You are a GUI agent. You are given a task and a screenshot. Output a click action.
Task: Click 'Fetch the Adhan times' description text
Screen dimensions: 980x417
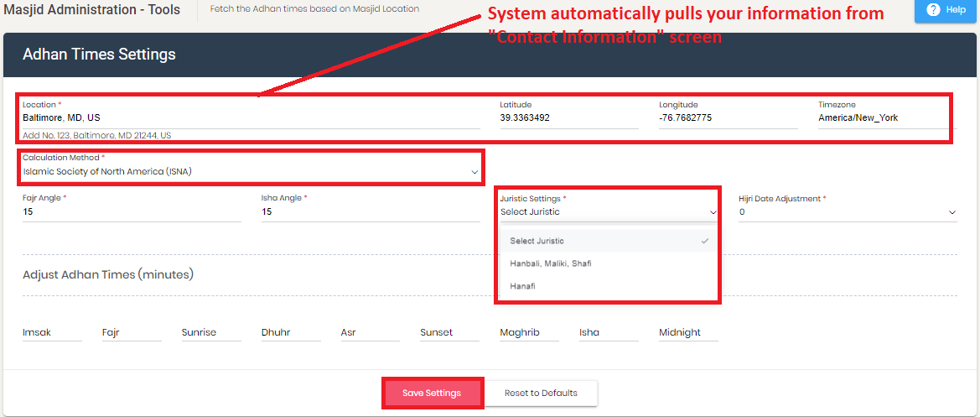314,9
